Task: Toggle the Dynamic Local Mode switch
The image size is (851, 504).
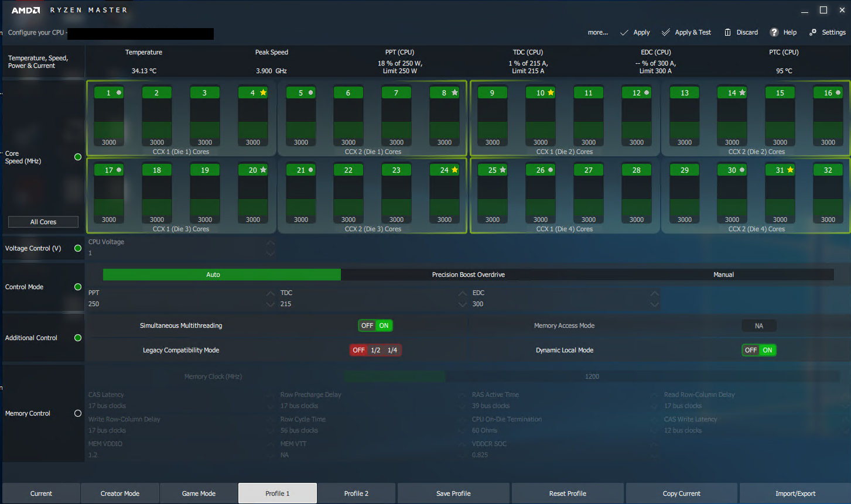Action: click(759, 350)
